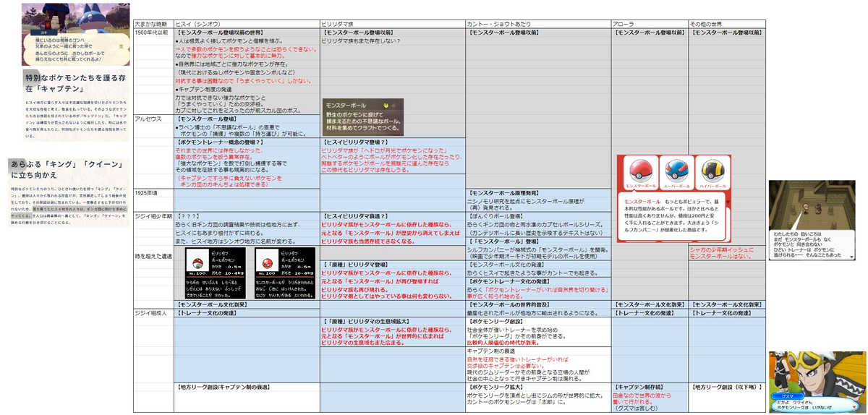Select 【モンスターボール登場】 cell in ヒスイ column
The height and width of the screenshot is (415, 868).
[247, 118]
